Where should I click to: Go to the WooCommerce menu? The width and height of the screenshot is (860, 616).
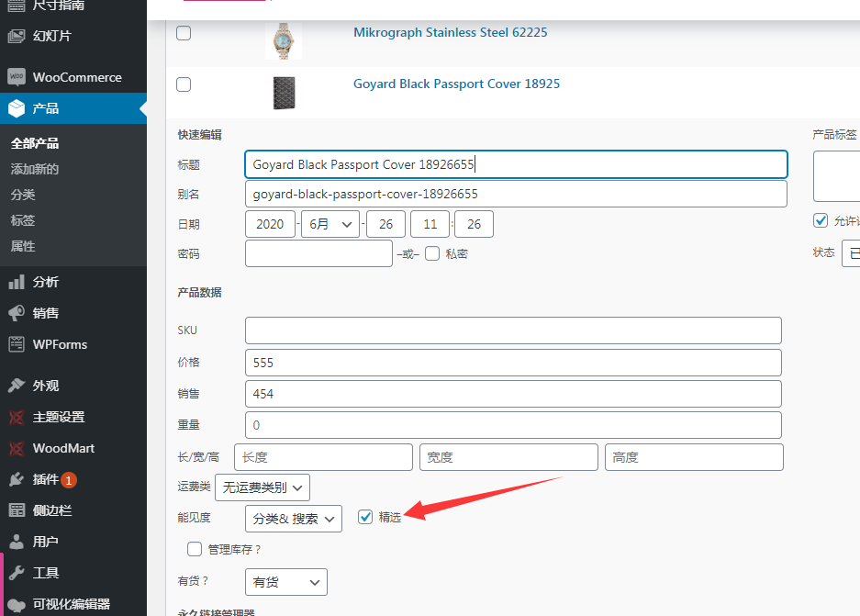pos(73,77)
